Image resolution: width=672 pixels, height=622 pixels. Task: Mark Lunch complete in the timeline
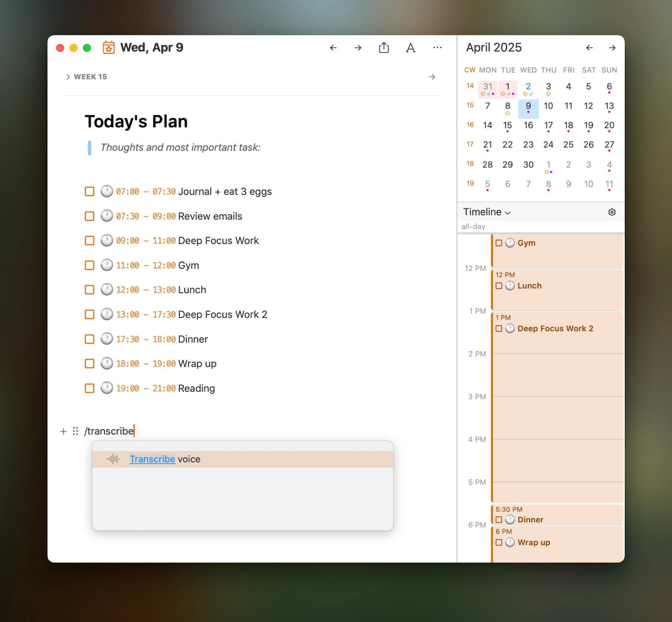499,286
